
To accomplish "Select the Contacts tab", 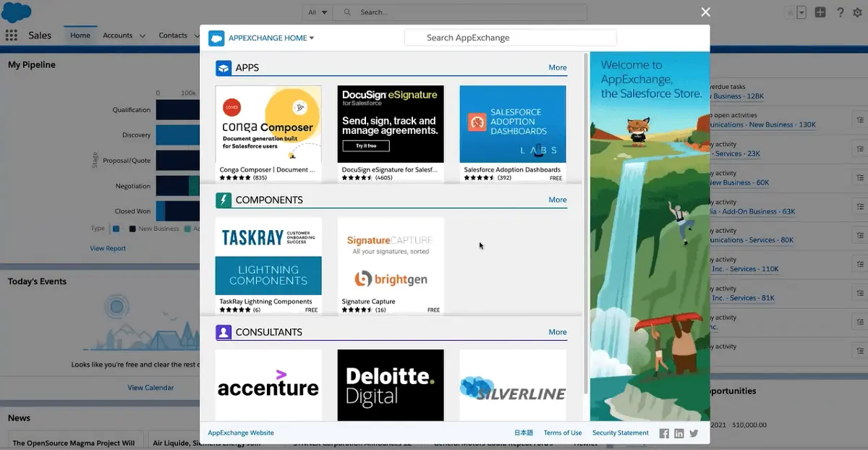I will 173,35.
